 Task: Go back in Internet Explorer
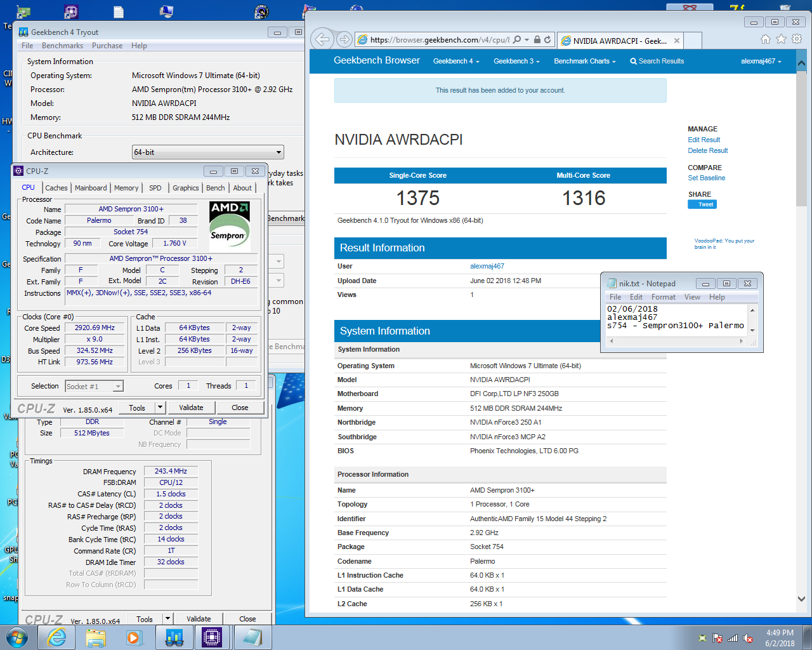click(x=322, y=39)
